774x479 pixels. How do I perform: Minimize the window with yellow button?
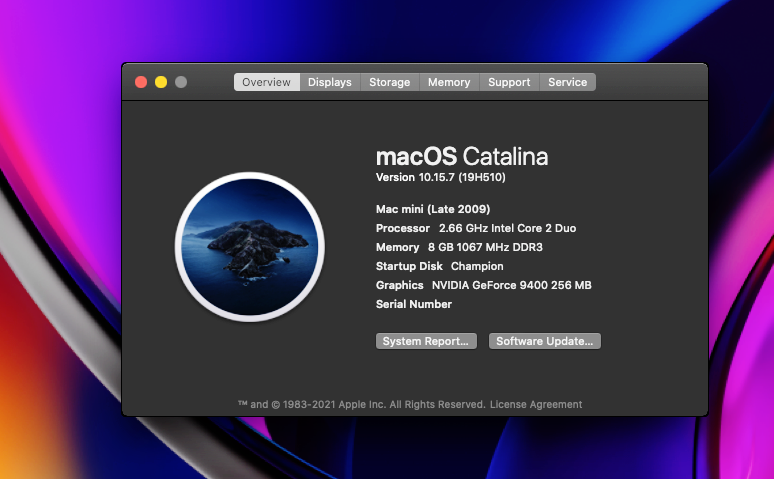tap(161, 82)
